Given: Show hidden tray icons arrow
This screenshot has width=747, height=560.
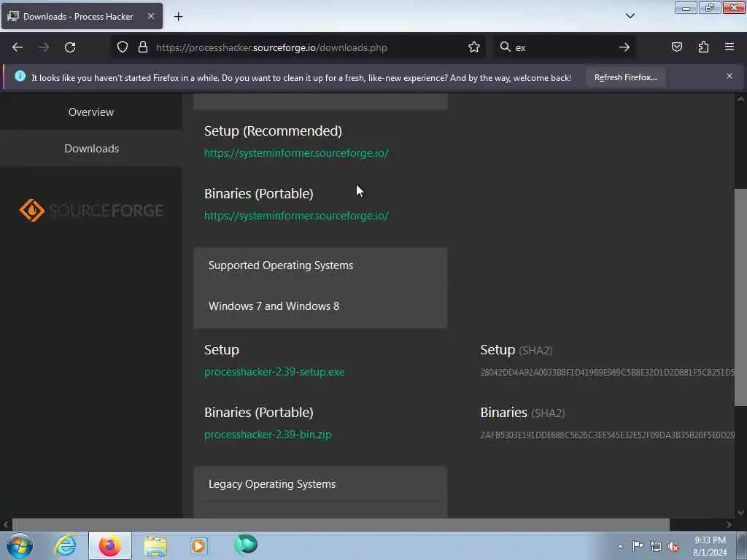Looking at the screenshot, I should [620, 546].
